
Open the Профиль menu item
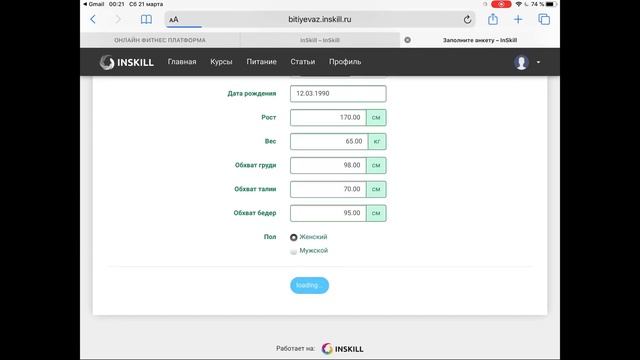pos(345,62)
